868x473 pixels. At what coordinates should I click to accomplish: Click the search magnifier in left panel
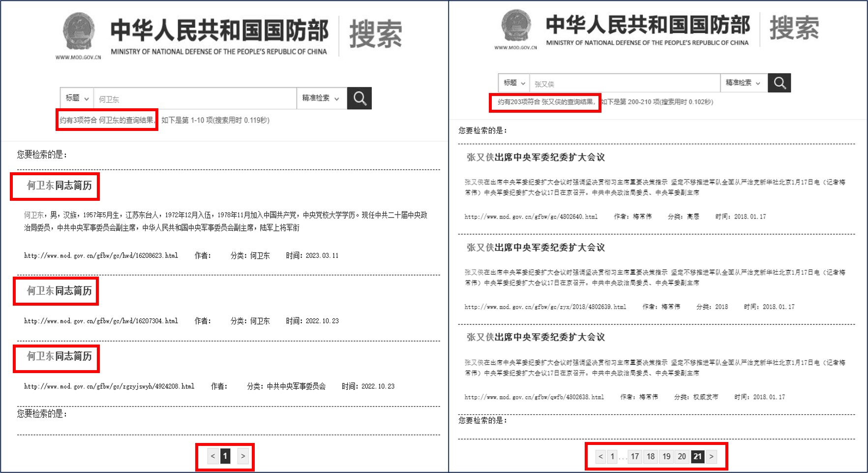(x=359, y=98)
